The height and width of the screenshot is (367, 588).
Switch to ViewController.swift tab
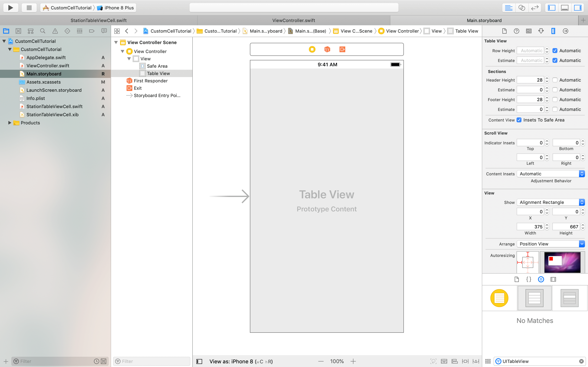point(294,20)
